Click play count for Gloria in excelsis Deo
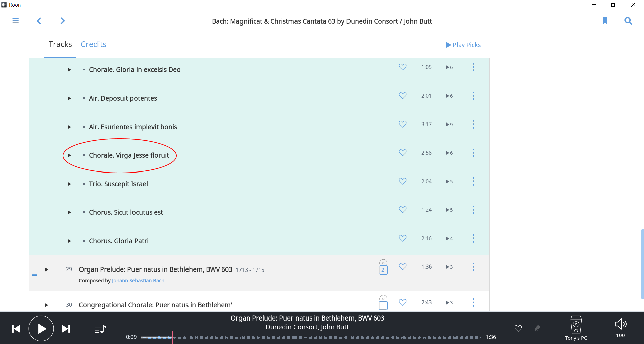This screenshot has width=644, height=344. pyautogui.click(x=449, y=67)
